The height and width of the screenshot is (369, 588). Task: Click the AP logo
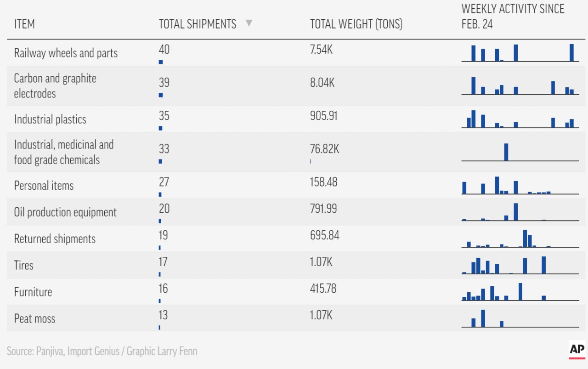577,350
